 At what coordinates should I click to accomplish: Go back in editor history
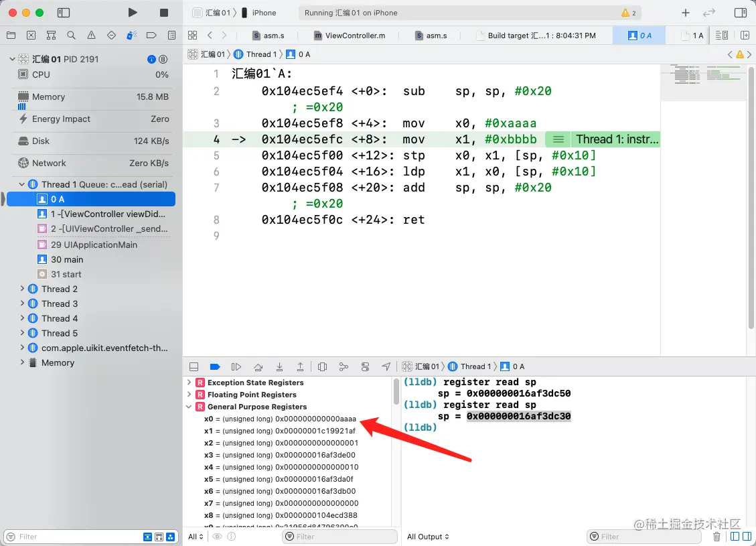click(210, 36)
